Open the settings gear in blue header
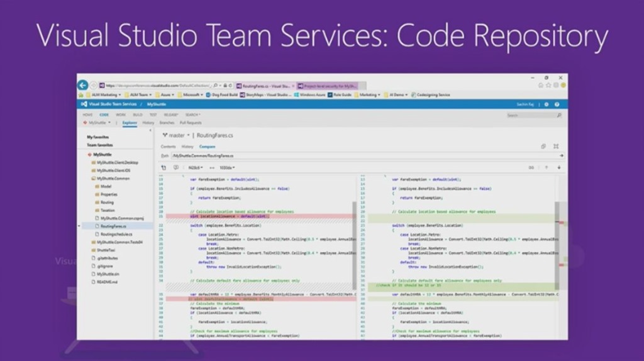The width and height of the screenshot is (644, 361). point(546,104)
